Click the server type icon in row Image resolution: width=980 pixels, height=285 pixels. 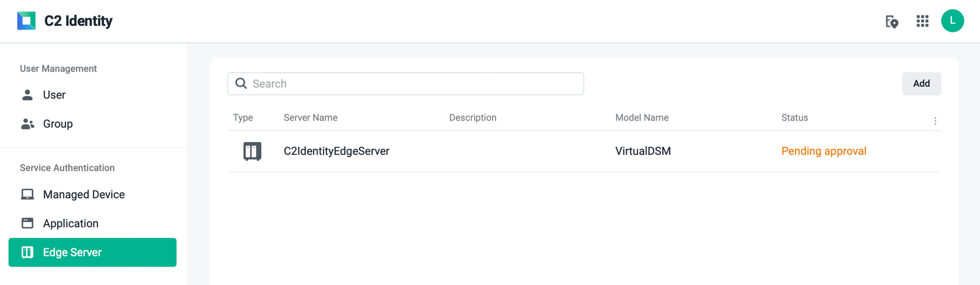pyautogui.click(x=252, y=151)
